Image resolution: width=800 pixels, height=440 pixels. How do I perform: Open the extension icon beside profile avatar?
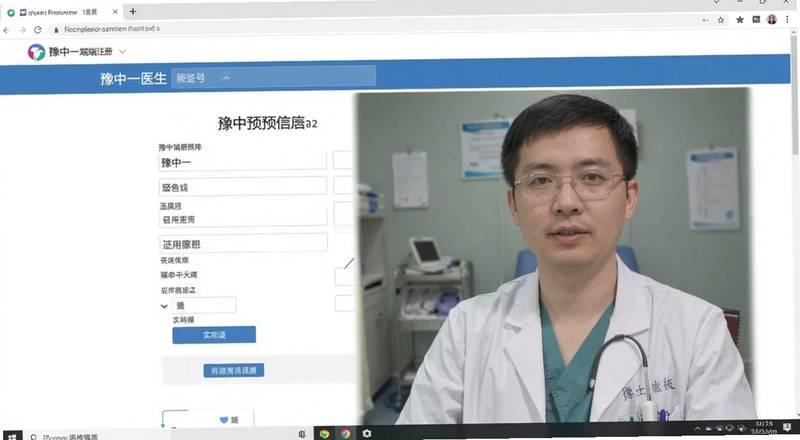point(756,19)
